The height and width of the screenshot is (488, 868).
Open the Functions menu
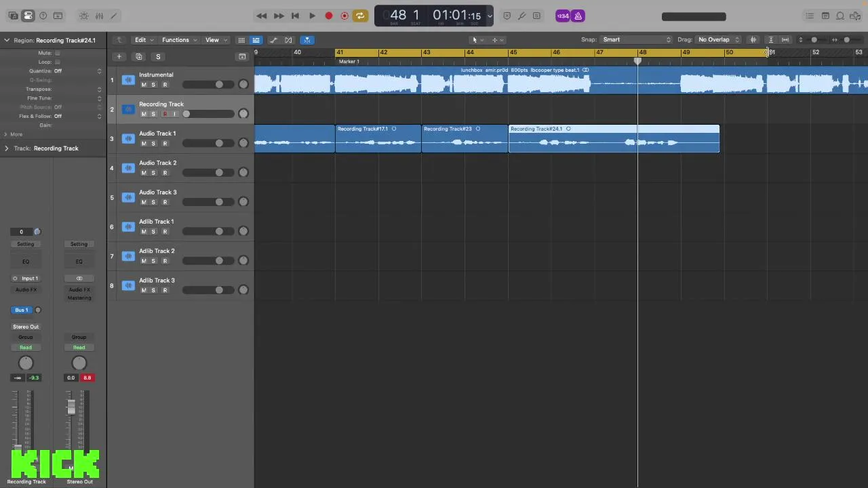click(178, 40)
